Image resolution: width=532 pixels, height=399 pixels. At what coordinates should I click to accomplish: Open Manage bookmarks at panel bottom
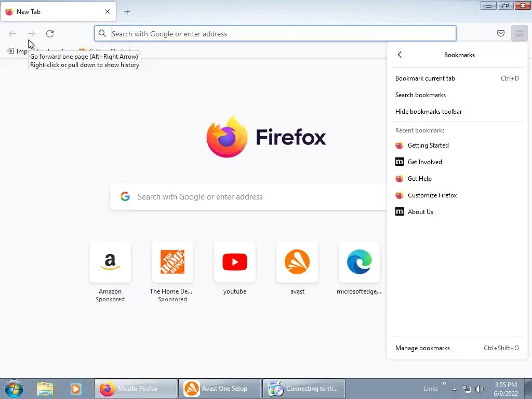click(457, 348)
